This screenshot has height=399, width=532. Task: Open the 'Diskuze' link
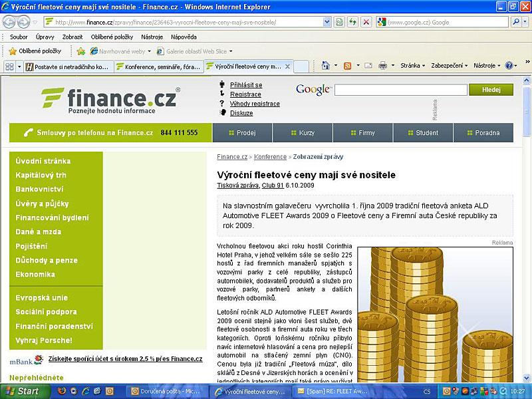coord(241,113)
